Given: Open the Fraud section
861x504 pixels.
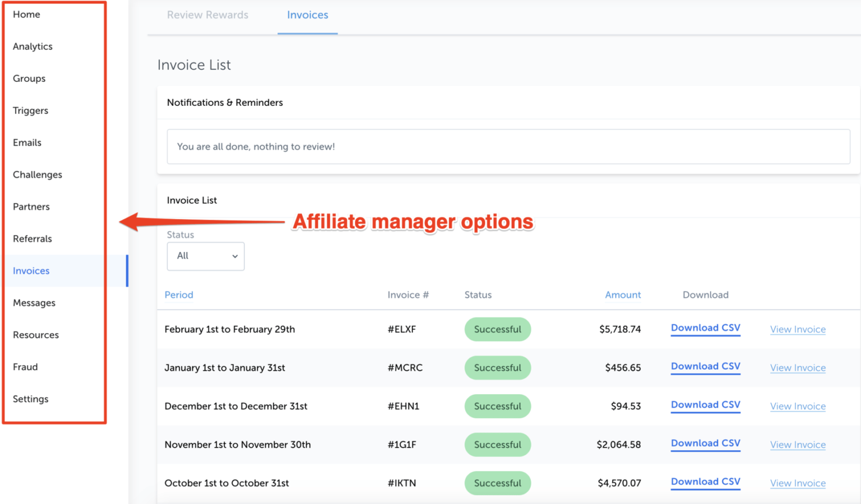Looking at the screenshot, I should (25, 367).
